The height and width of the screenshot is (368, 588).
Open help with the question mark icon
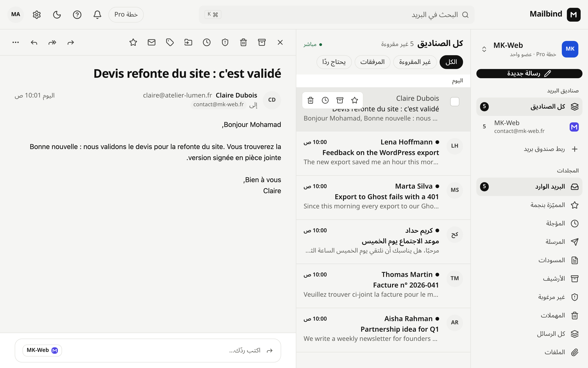click(77, 14)
